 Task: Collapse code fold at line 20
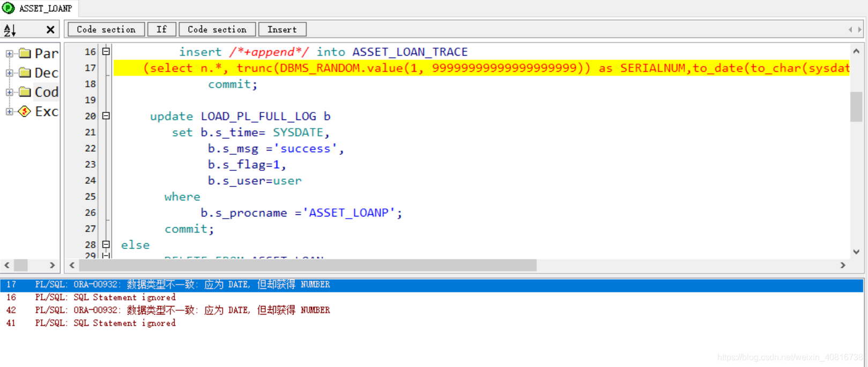click(x=106, y=116)
